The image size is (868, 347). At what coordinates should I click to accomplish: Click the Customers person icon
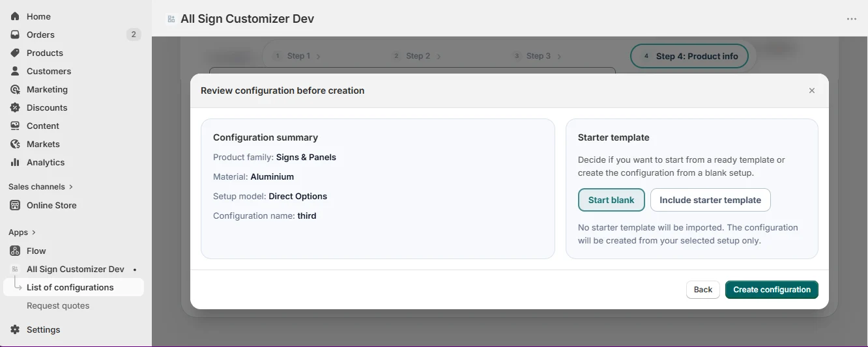coord(15,71)
